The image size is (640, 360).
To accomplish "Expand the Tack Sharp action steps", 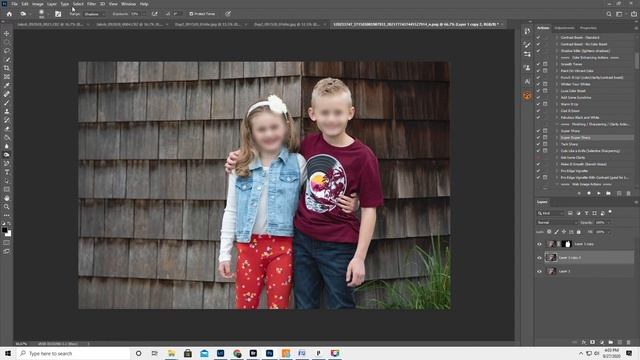I will coord(557,144).
